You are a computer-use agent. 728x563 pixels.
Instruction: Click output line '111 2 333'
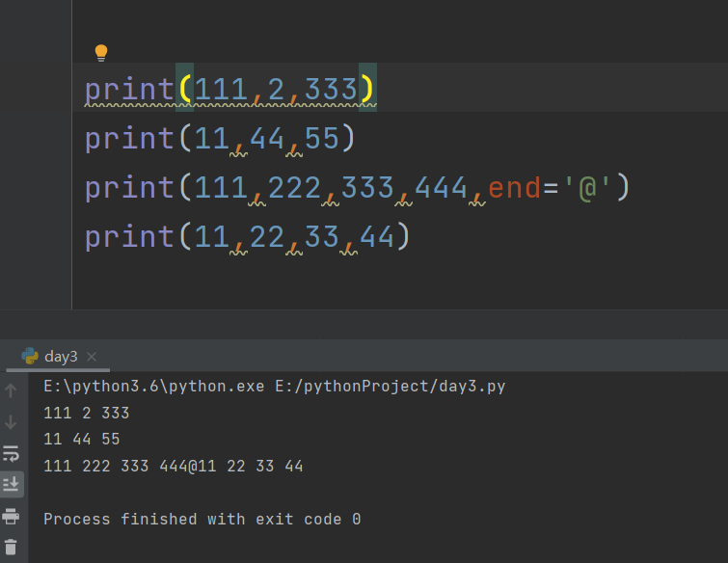coord(87,413)
